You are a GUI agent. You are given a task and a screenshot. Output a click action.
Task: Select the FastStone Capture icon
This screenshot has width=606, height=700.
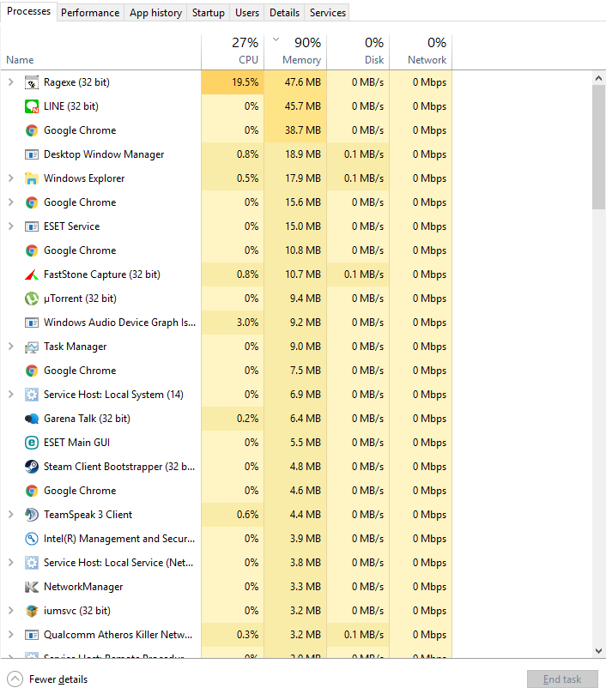pos(31,275)
